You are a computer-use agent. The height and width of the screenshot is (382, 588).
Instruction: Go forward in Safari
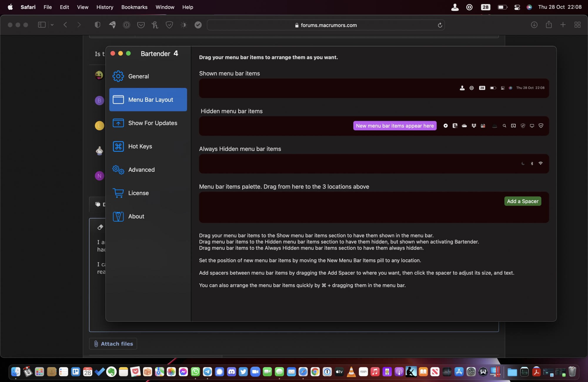79,25
